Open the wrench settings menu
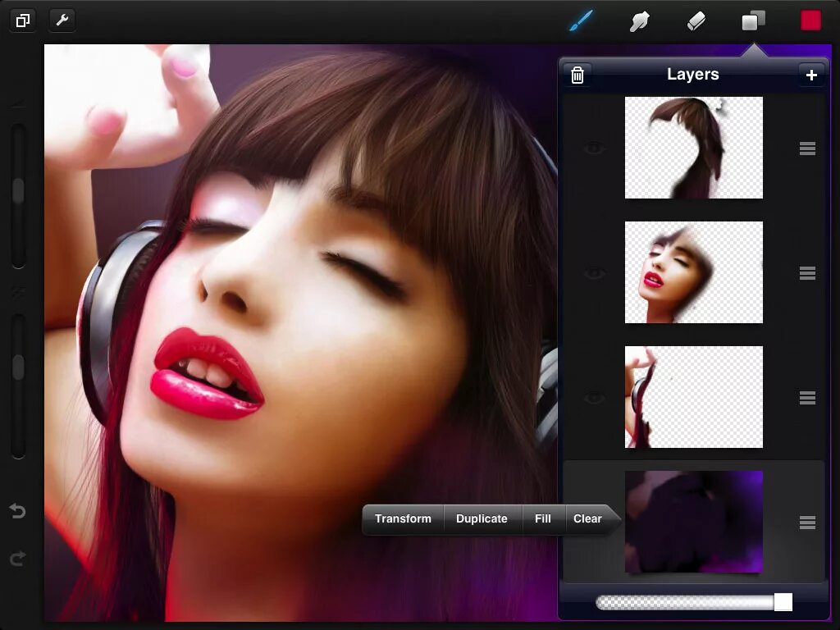The image size is (840, 630). pyautogui.click(x=62, y=21)
